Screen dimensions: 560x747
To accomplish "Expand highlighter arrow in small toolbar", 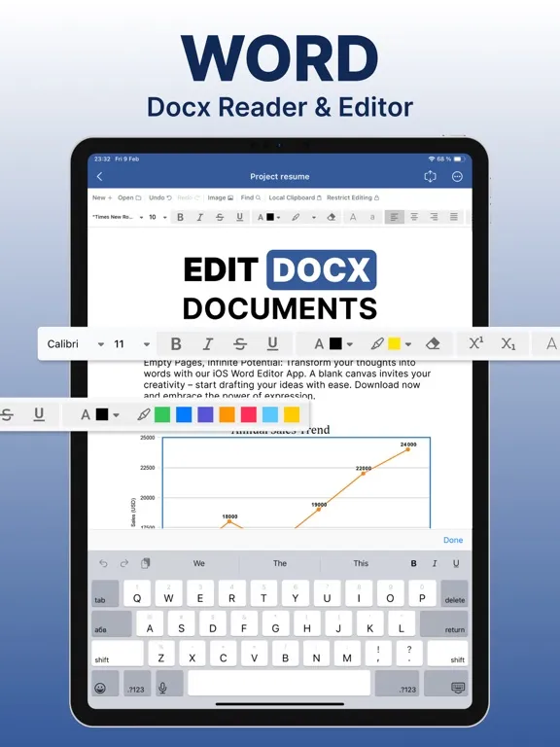I will [x=314, y=218].
